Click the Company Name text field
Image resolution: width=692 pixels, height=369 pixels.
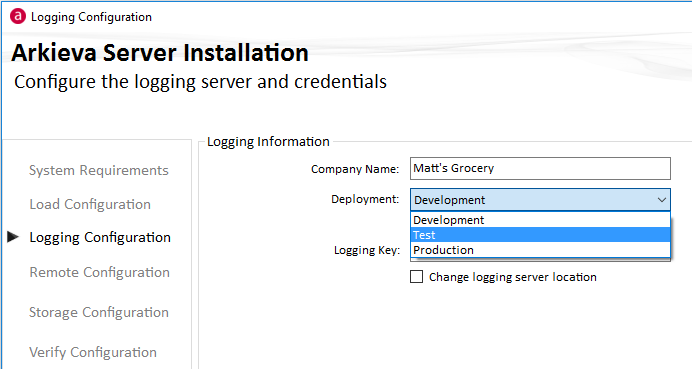pyautogui.click(x=540, y=168)
